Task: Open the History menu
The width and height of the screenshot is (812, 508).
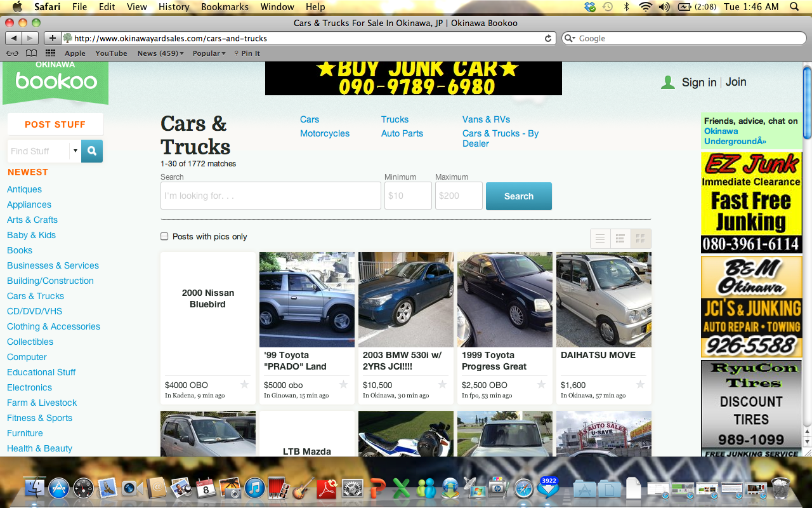Action: (x=174, y=7)
